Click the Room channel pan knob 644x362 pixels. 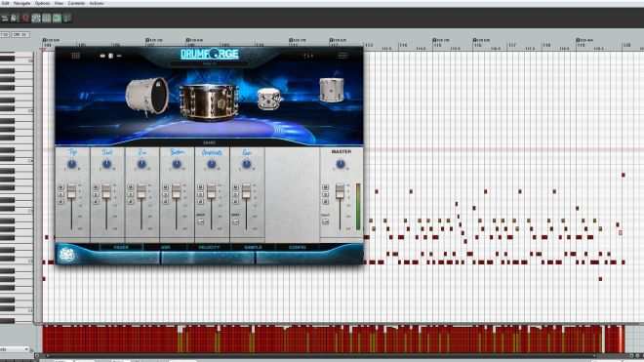247,164
